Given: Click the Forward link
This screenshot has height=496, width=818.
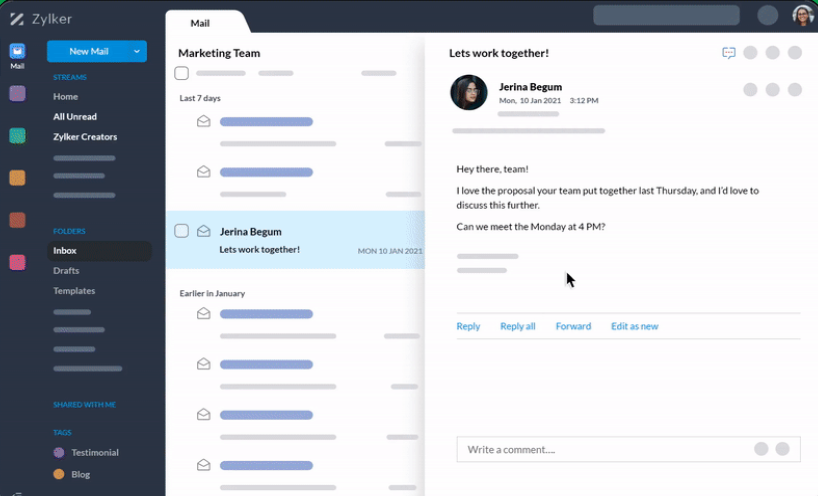Looking at the screenshot, I should point(573,326).
